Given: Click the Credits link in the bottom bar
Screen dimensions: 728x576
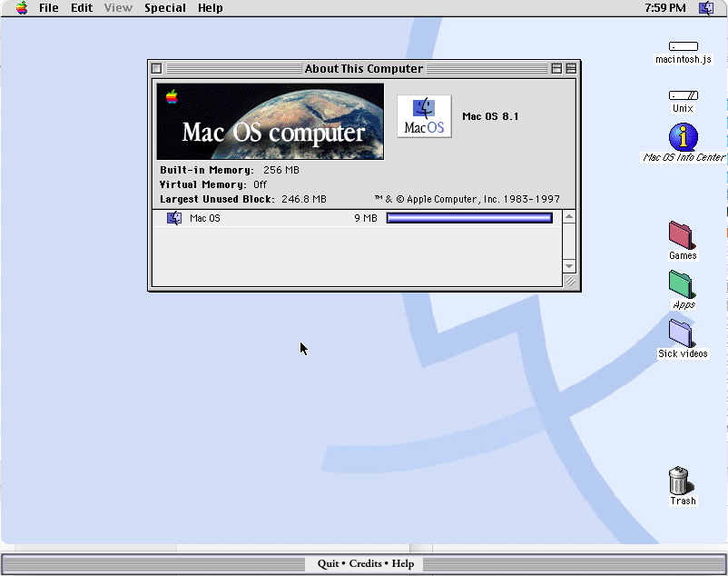Looking at the screenshot, I should 365,563.
